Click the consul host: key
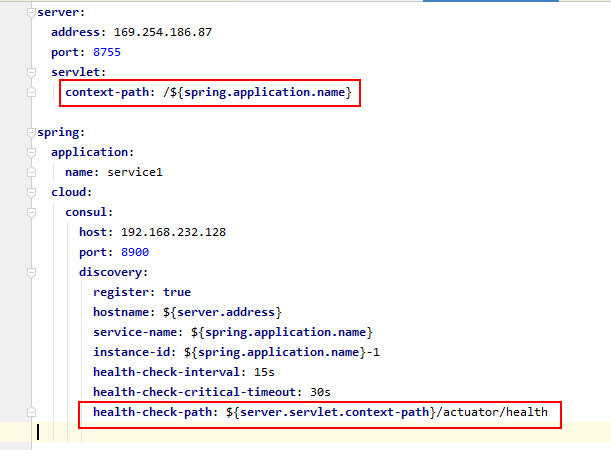The width and height of the screenshot is (611, 450). [x=96, y=232]
